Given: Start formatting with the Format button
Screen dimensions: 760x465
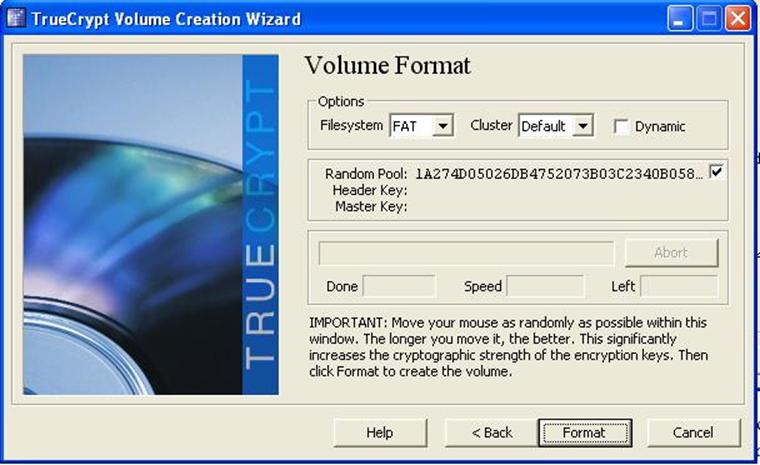Looking at the screenshot, I should [x=584, y=433].
